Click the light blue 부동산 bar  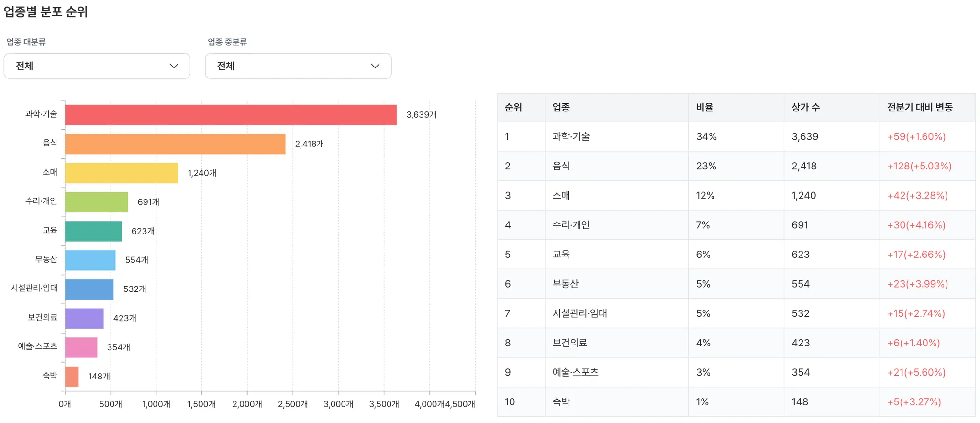coord(90,260)
